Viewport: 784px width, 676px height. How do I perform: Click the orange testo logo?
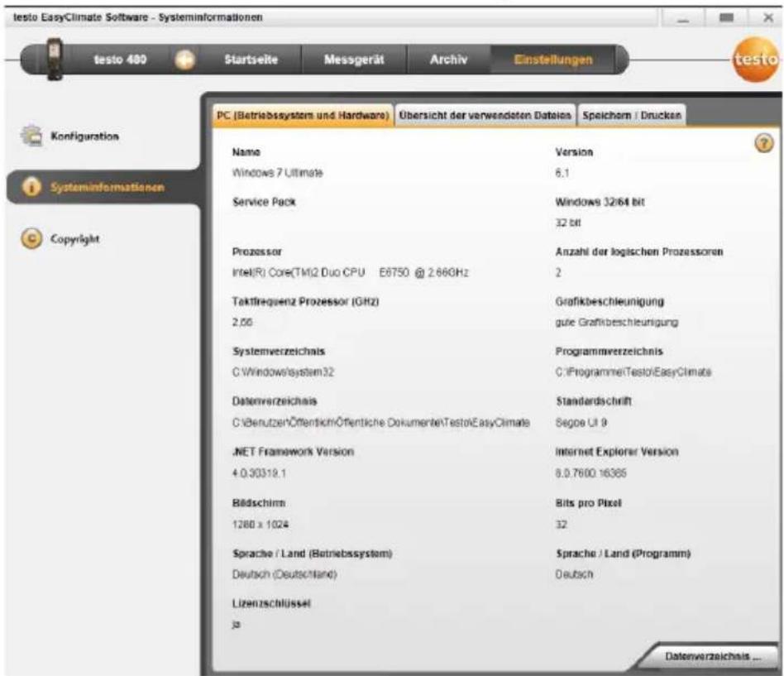click(x=757, y=60)
